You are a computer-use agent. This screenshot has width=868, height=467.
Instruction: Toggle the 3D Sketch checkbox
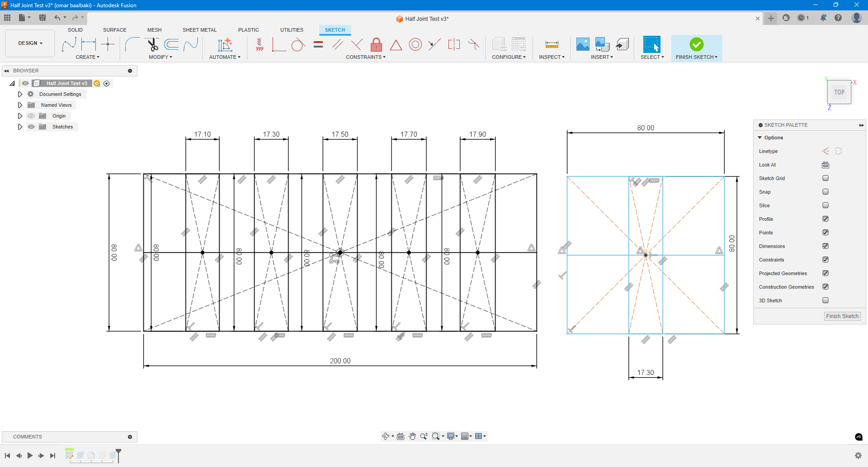(x=826, y=300)
